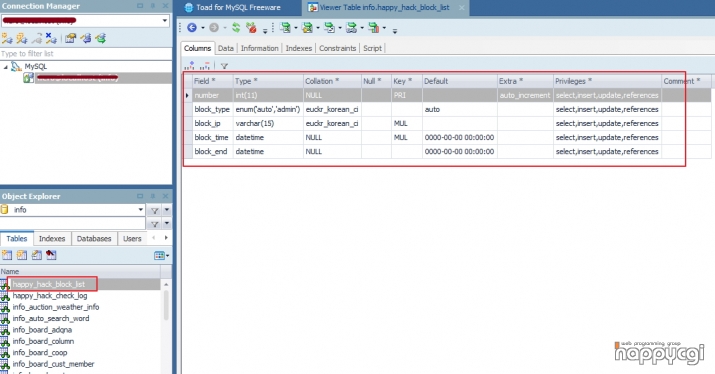
Task: Click the create table icon in Object Explorer
Action: point(7,255)
